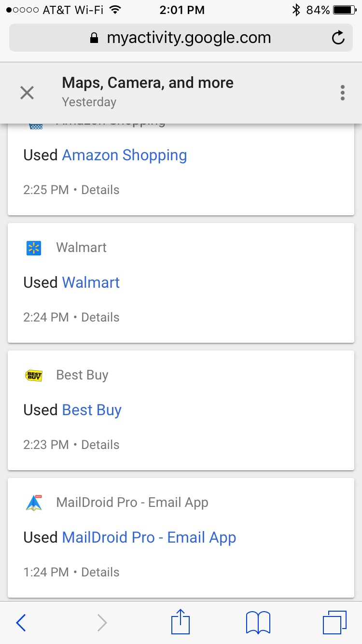The height and width of the screenshot is (644, 362).
Task: Tap the Best Buy app icon
Action: click(34, 375)
